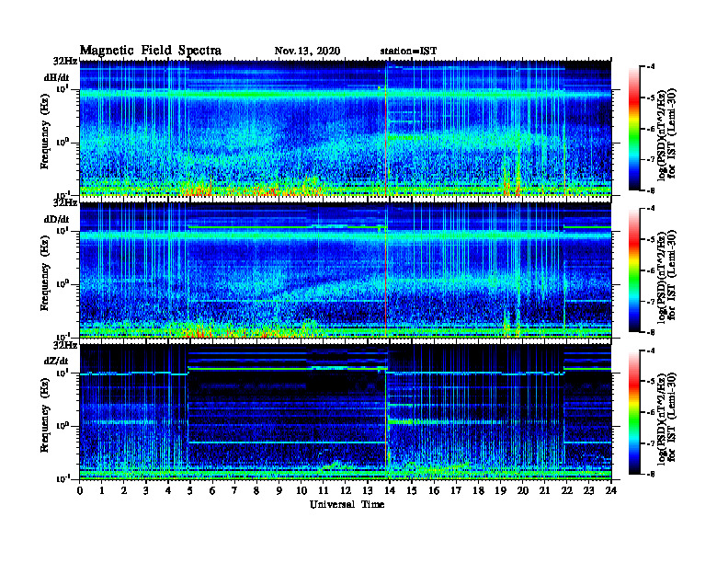Click the "21" tick on the Universal Time axis
The height and width of the screenshot is (563, 728).
[x=544, y=490]
